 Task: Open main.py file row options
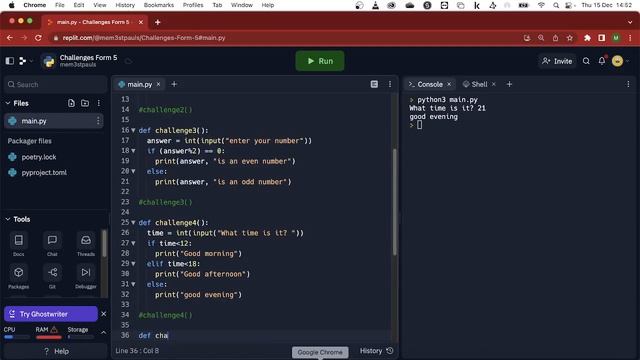pyautogui.click(x=98, y=121)
